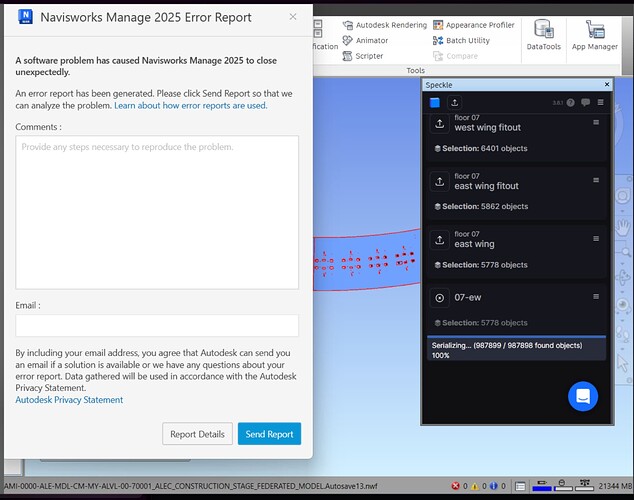The width and height of the screenshot is (634, 500).
Task: Click the red error count icon
Action: (x=455, y=486)
